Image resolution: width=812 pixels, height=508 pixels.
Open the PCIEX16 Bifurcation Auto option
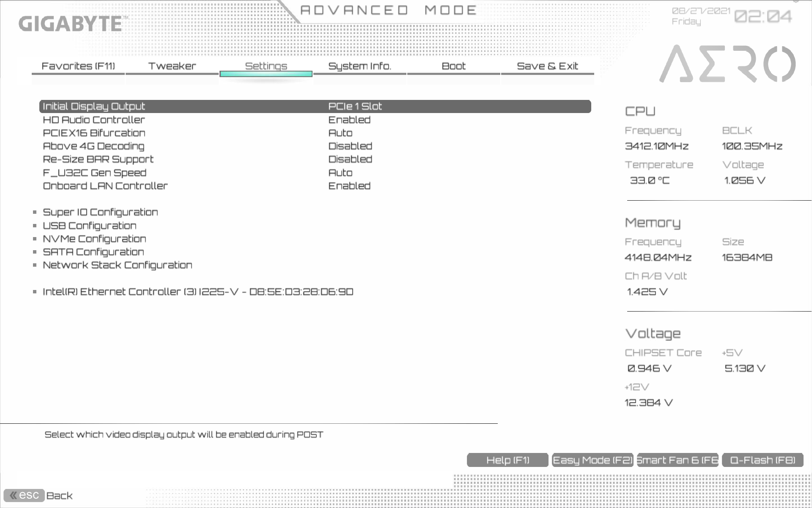pos(340,133)
